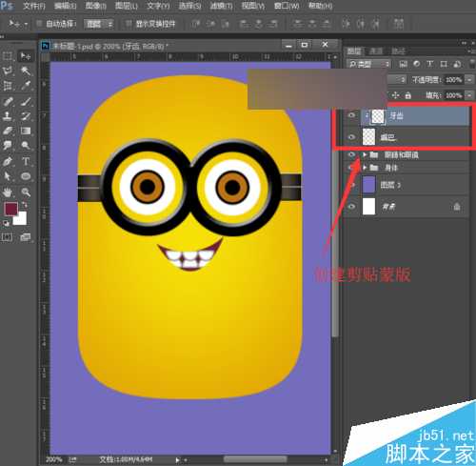This screenshot has height=466, width=476.
Task: Select the Crop tool
Action: tap(7, 86)
